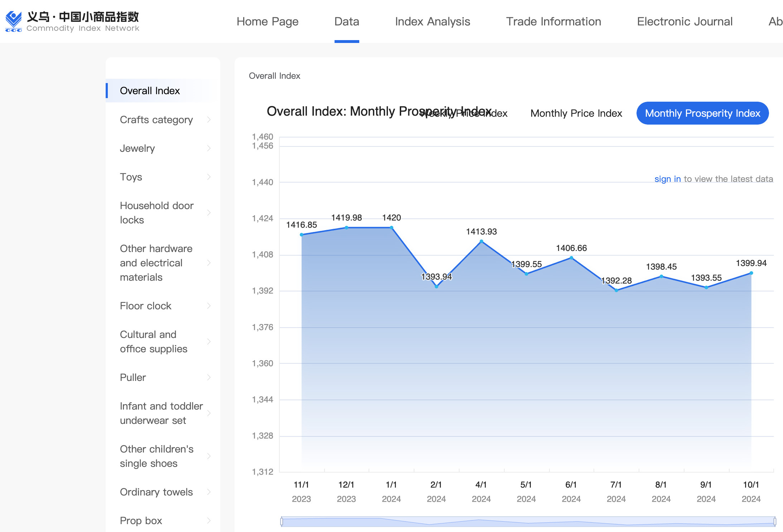Go to Trade Information
783x532 pixels.
553,21
